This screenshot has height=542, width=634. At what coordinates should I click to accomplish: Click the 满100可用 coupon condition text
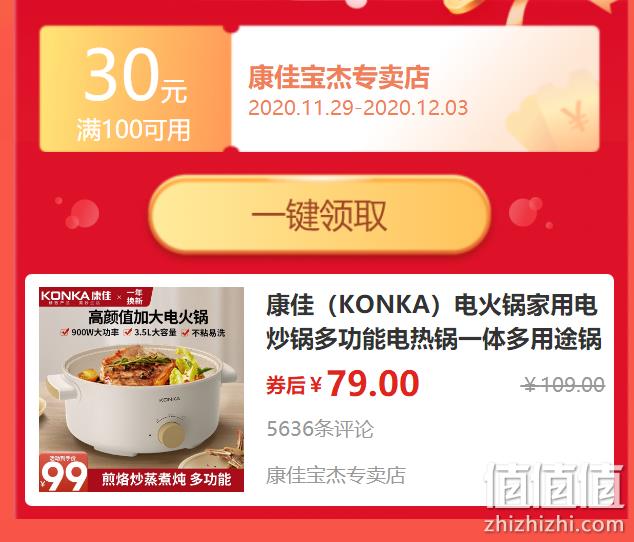(x=133, y=130)
